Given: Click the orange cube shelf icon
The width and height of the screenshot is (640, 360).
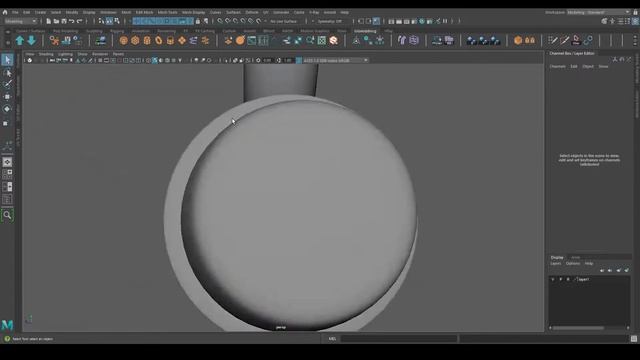Looking at the screenshot, I should coord(136,40).
